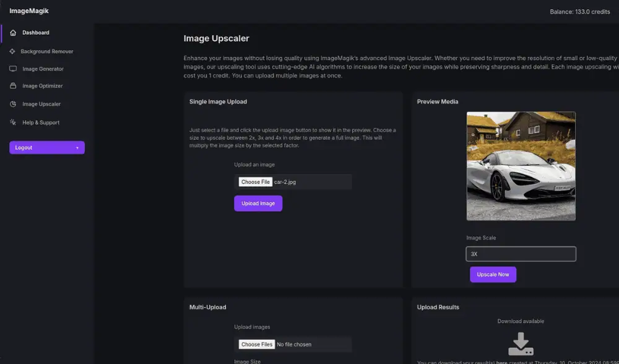This screenshot has height=364, width=619.
Task: Click Choose Files in Multi-Upload section
Action: click(257, 344)
